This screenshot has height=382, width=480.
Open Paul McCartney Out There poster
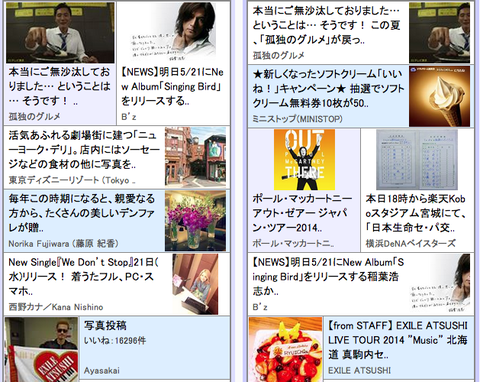304,160
